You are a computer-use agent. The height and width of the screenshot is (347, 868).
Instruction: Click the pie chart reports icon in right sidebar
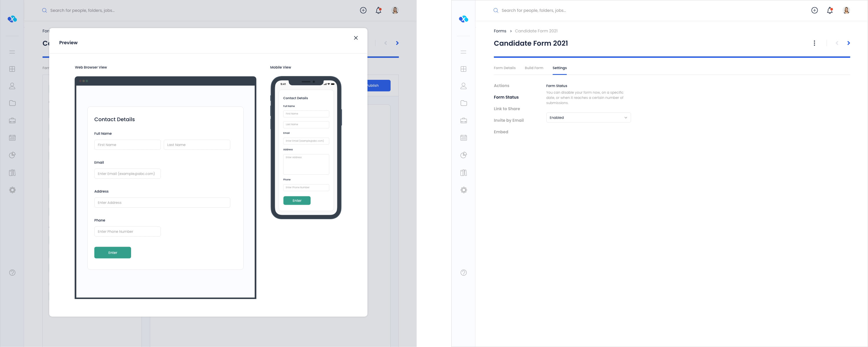tap(464, 155)
